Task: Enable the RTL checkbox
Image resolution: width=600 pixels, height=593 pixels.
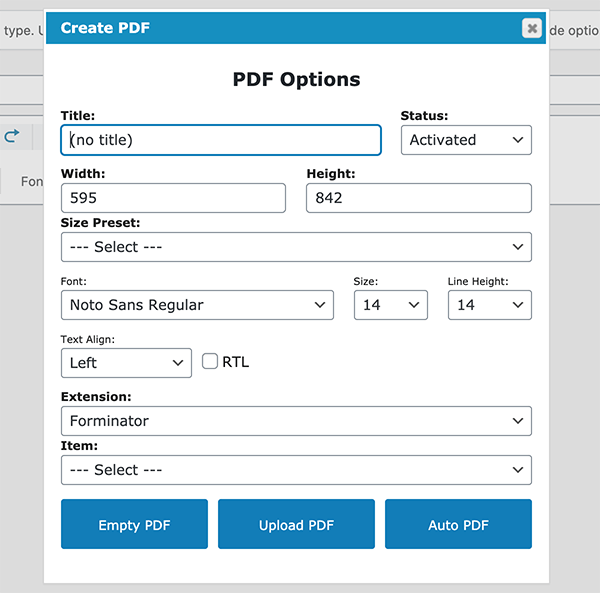Action: click(210, 361)
